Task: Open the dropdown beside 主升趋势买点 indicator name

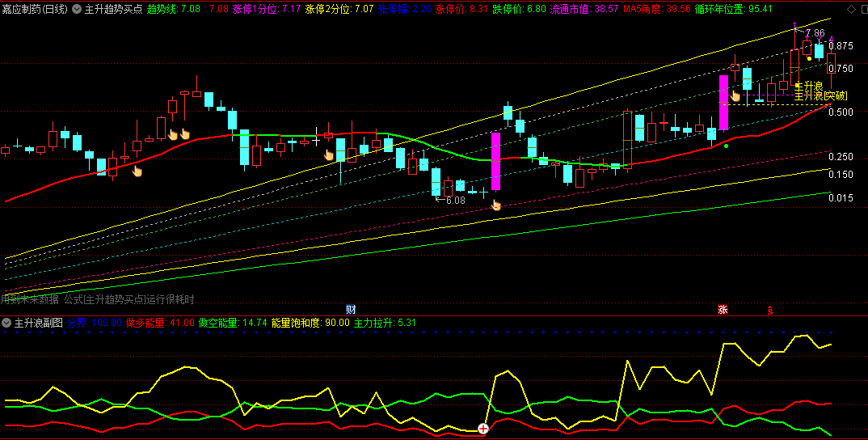Action: 77,10
